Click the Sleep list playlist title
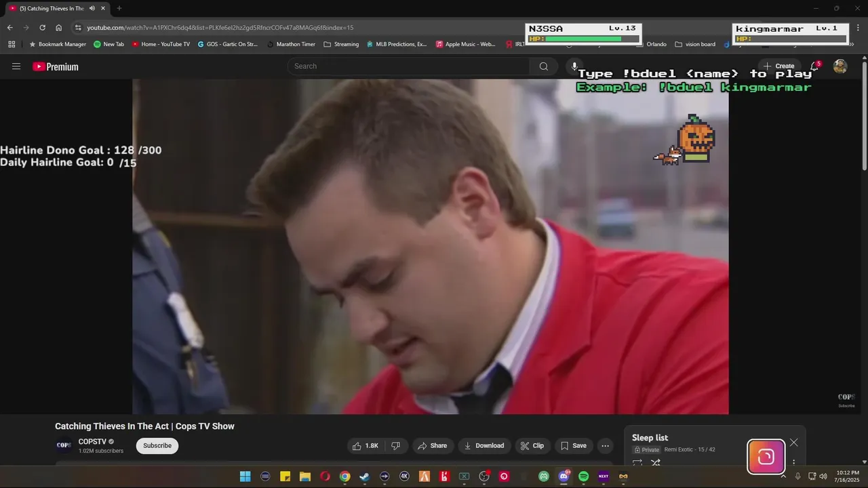The height and width of the screenshot is (488, 868). [650, 438]
